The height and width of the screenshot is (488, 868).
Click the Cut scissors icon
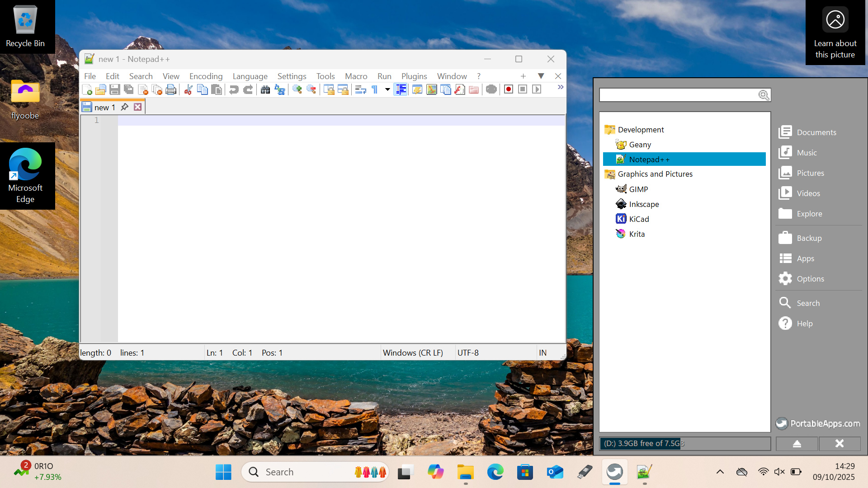189,89
